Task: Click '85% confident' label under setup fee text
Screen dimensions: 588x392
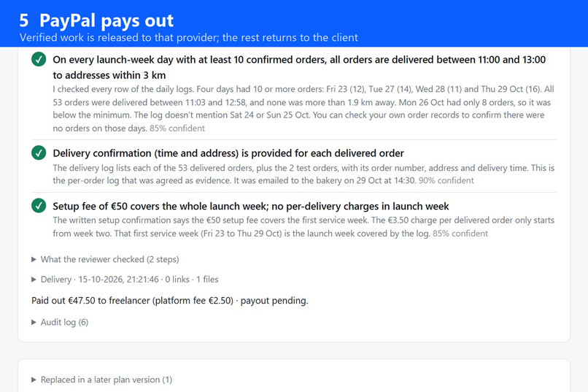Action: click(460, 234)
